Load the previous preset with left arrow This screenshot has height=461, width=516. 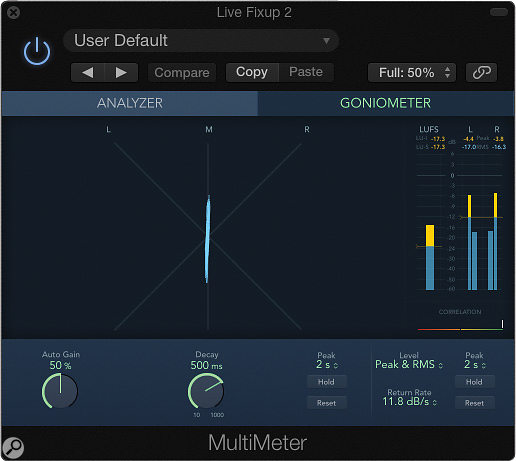[x=88, y=72]
